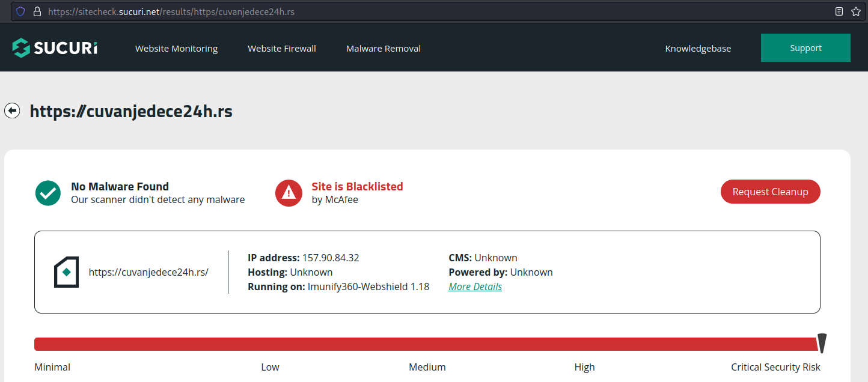Viewport: 868px width, 382px height.
Task: Click the 'Site is Blacklisted' text
Action: click(x=357, y=186)
